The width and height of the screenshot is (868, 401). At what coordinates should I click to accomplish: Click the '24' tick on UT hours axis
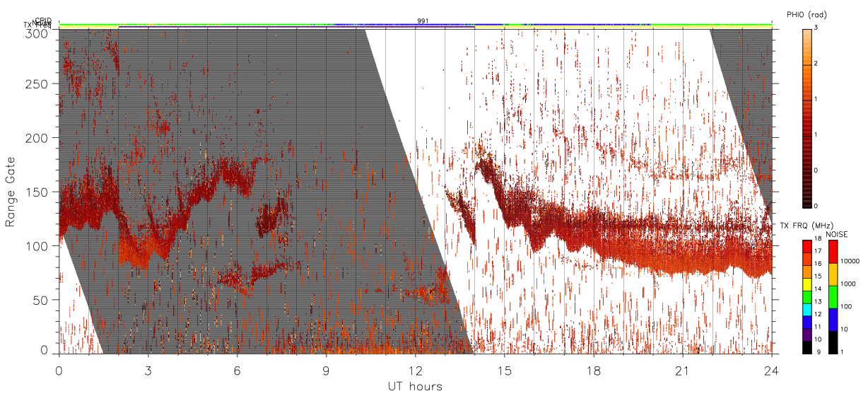click(772, 371)
